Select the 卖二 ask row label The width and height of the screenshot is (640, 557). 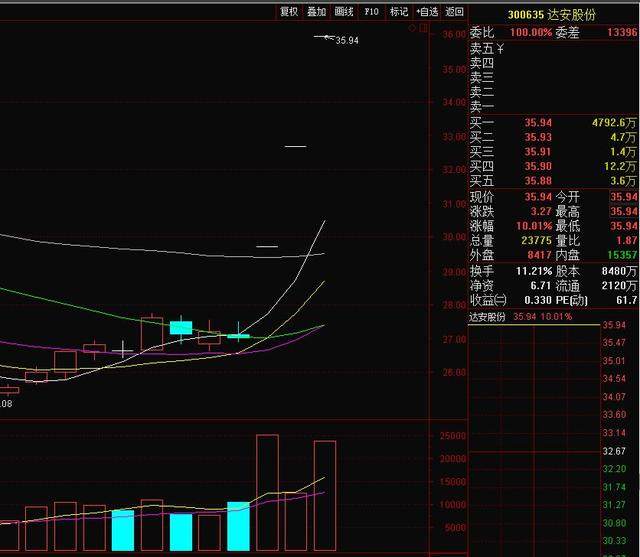pyautogui.click(x=482, y=92)
